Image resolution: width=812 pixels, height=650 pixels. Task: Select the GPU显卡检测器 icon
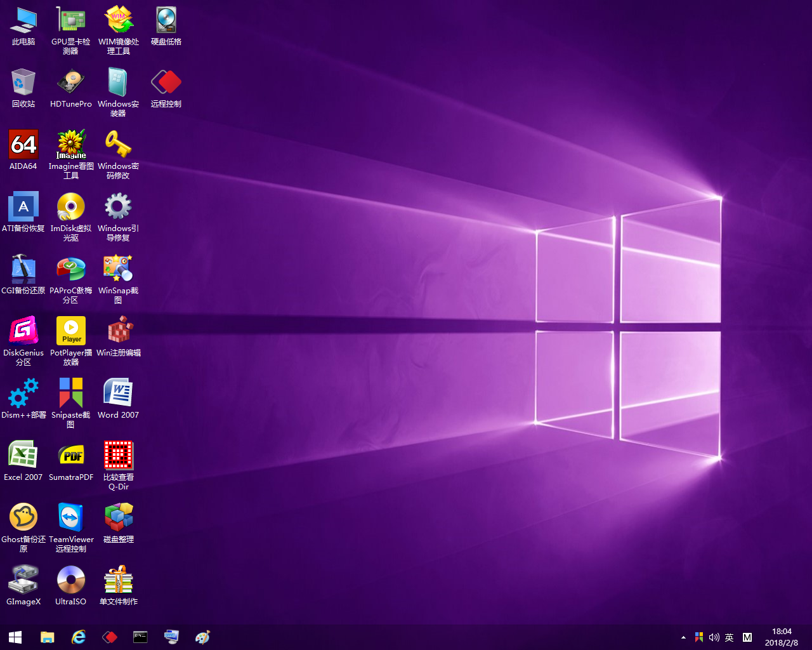[71, 30]
